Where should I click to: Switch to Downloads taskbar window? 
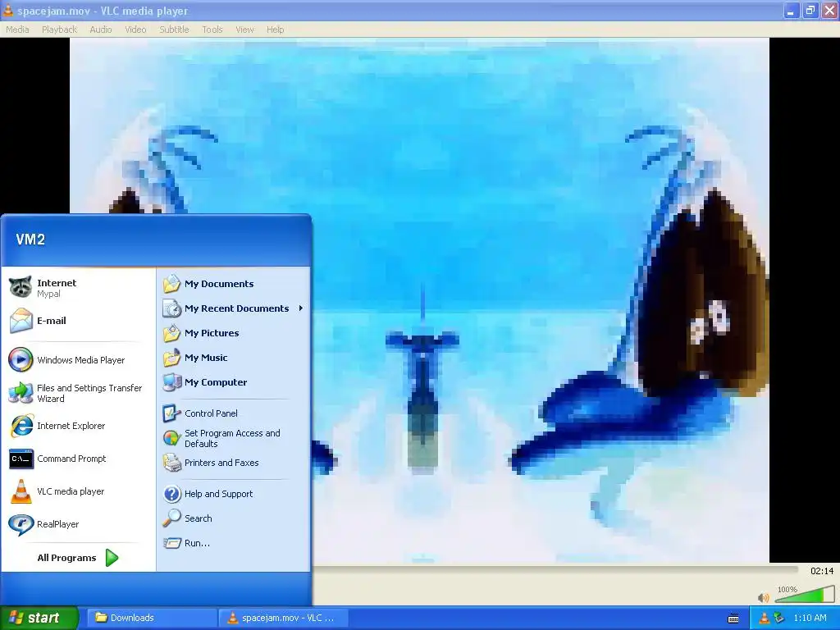point(152,618)
